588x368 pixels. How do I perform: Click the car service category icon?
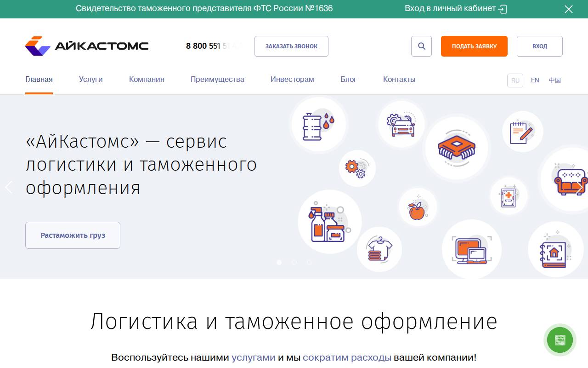[401, 124]
